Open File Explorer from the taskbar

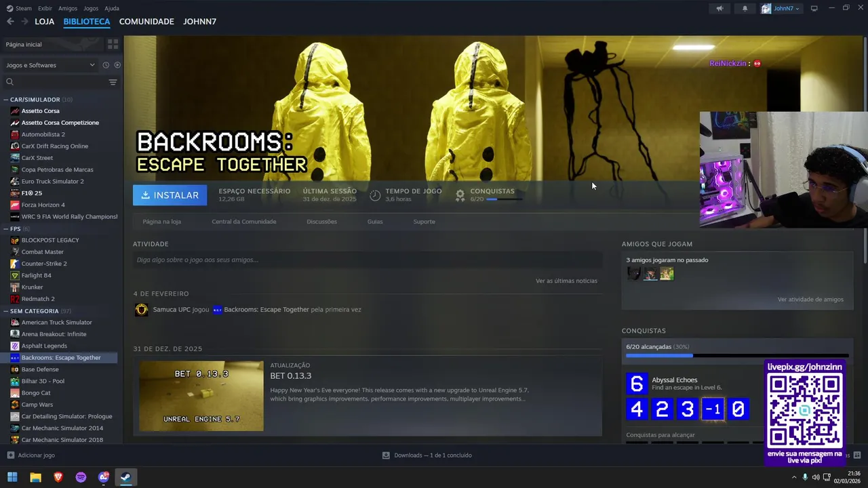(35, 477)
